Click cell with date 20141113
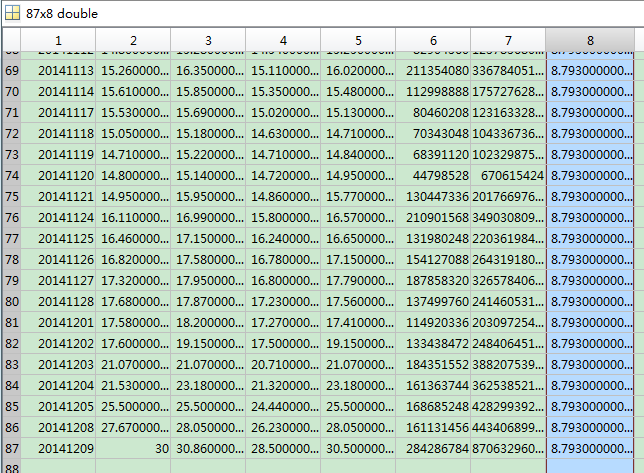This screenshot has height=473, width=644. pyautogui.click(x=58, y=71)
